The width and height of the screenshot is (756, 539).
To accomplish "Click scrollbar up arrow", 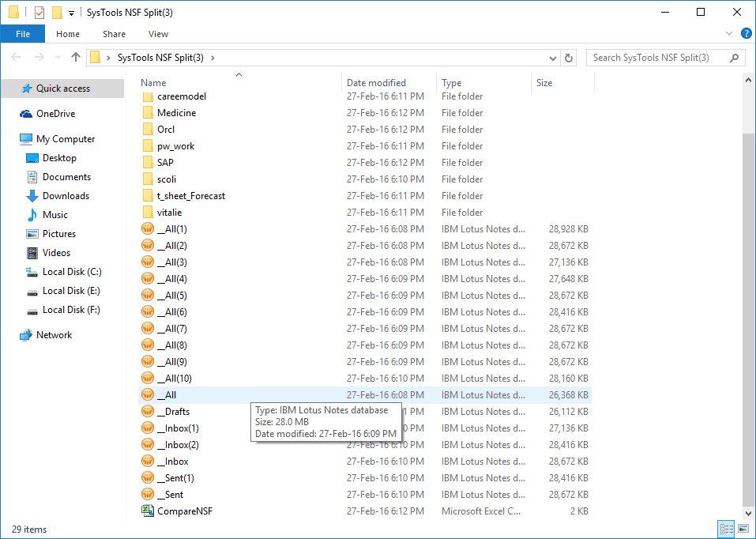I will click(x=748, y=80).
